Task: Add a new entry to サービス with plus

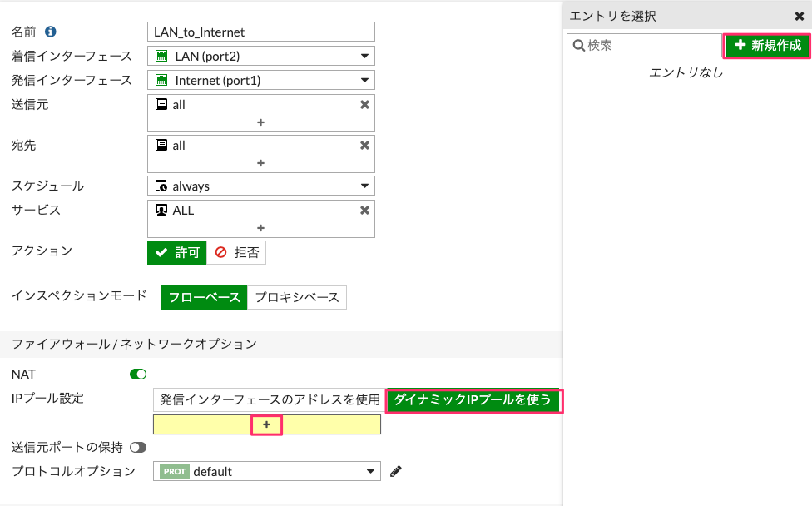Action: 261,228
